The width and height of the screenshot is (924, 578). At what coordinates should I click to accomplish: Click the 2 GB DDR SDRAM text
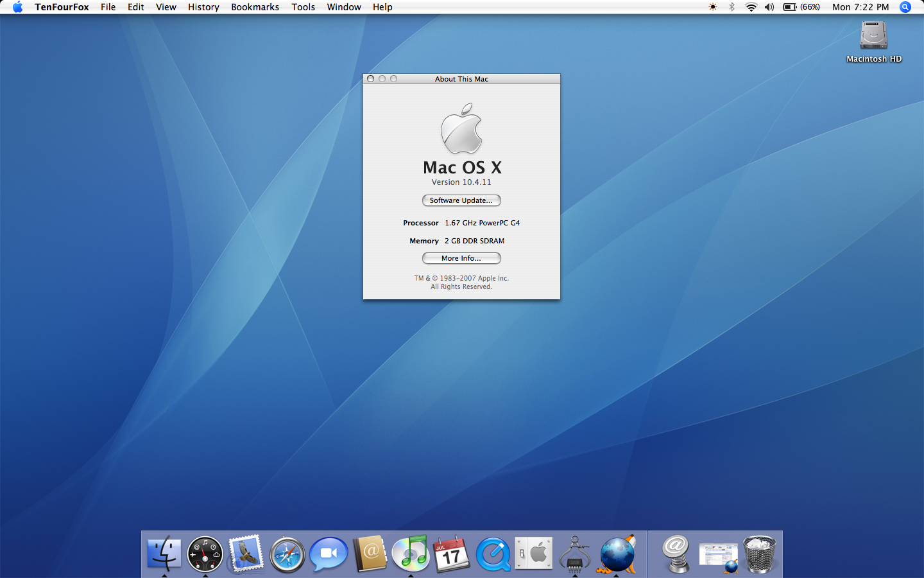[x=475, y=241]
